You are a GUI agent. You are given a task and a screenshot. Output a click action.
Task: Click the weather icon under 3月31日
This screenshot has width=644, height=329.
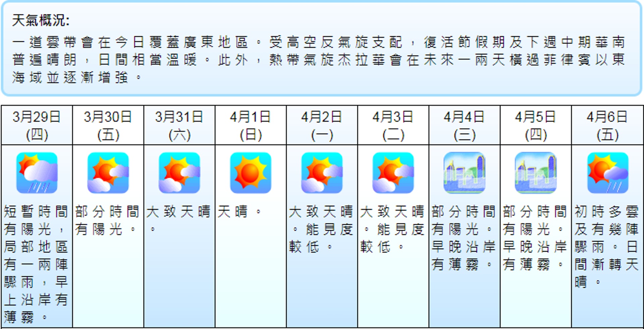[x=179, y=173]
